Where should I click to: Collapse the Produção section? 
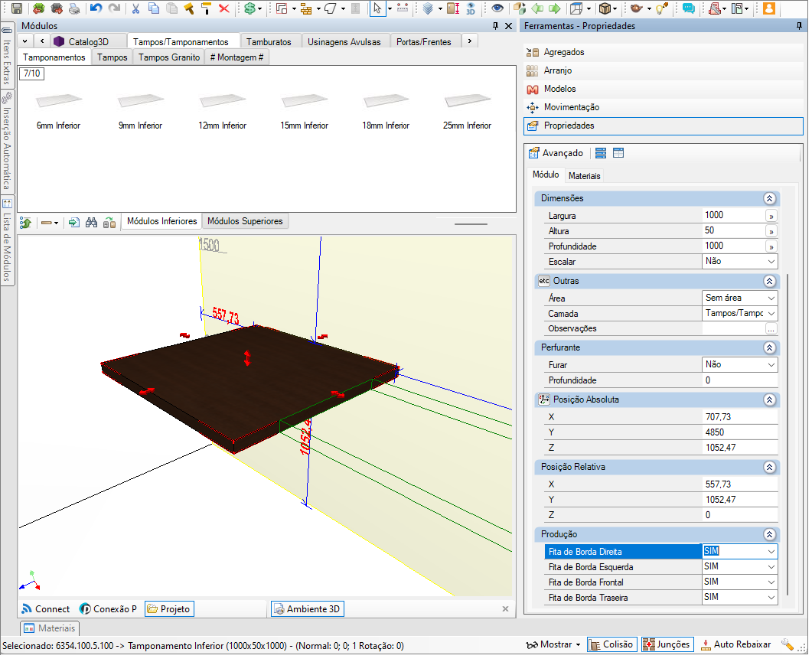(769, 534)
